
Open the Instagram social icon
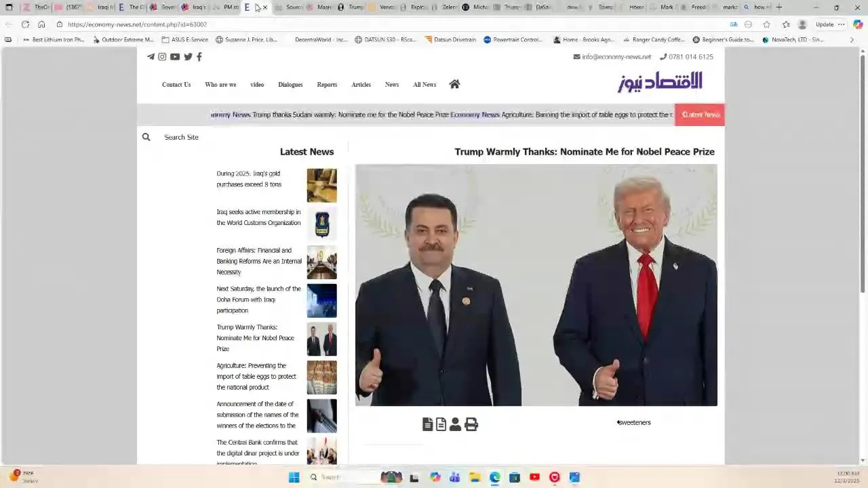click(162, 57)
